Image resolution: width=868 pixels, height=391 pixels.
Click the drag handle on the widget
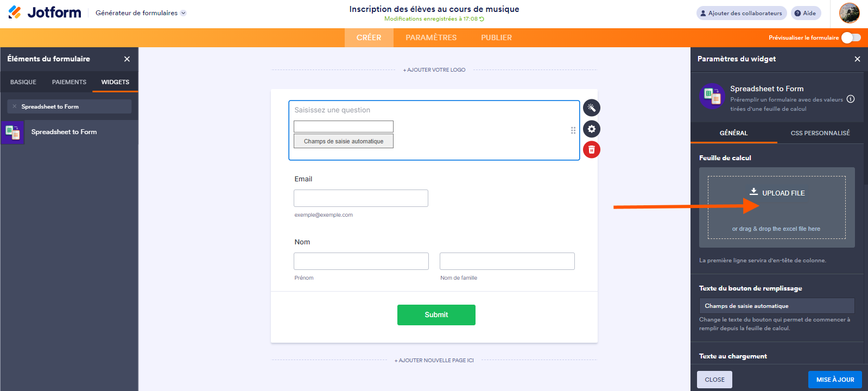(x=573, y=130)
